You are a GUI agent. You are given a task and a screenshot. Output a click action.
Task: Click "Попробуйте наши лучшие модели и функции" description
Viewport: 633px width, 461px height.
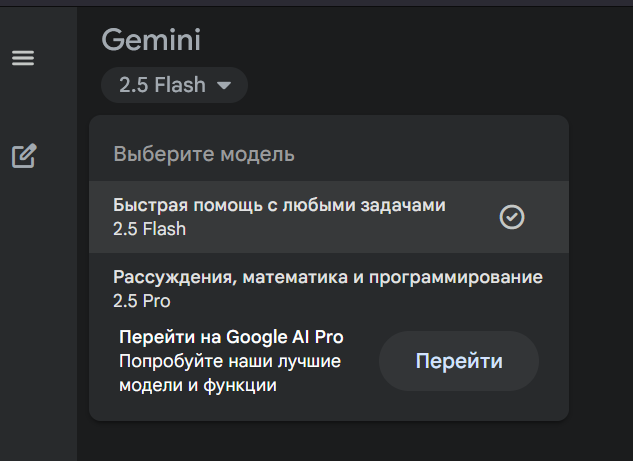point(230,373)
